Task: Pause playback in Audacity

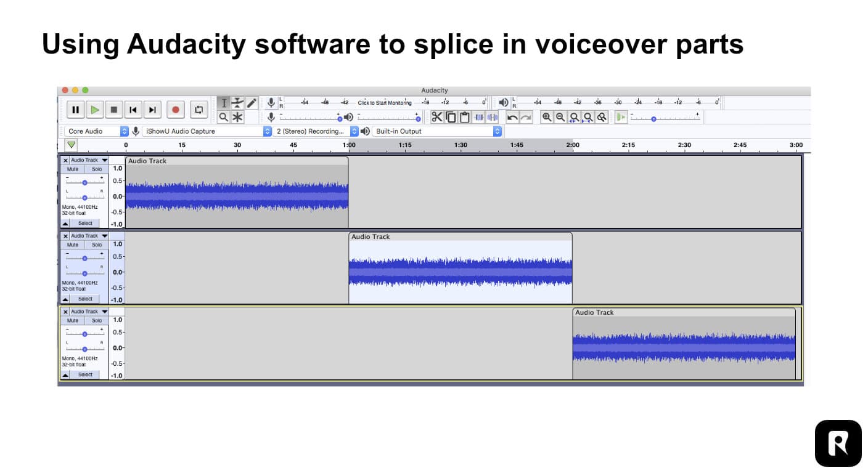Action: pos(75,110)
